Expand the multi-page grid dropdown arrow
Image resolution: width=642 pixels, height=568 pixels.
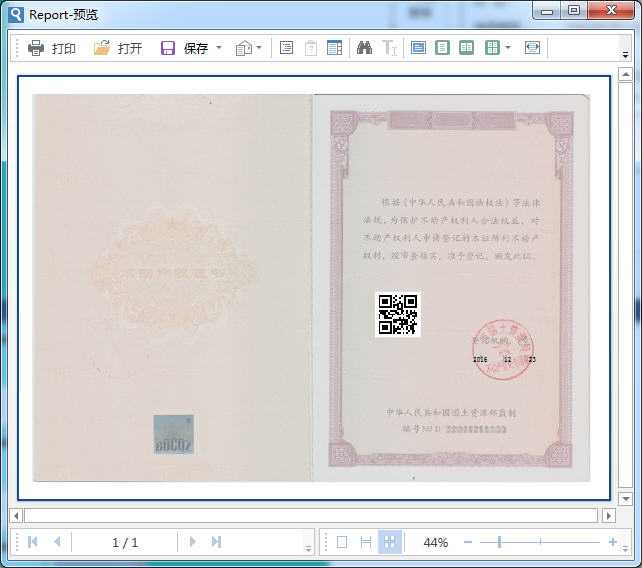click(x=508, y=47)
